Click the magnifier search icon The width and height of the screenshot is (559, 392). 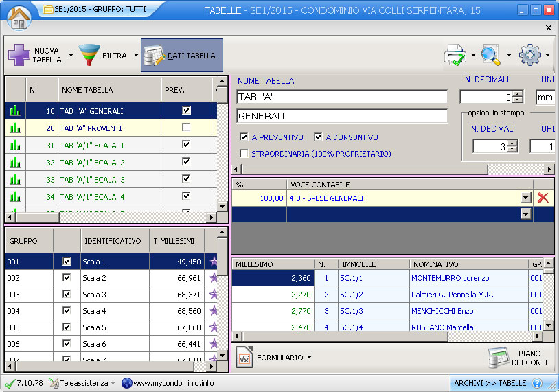491,55
